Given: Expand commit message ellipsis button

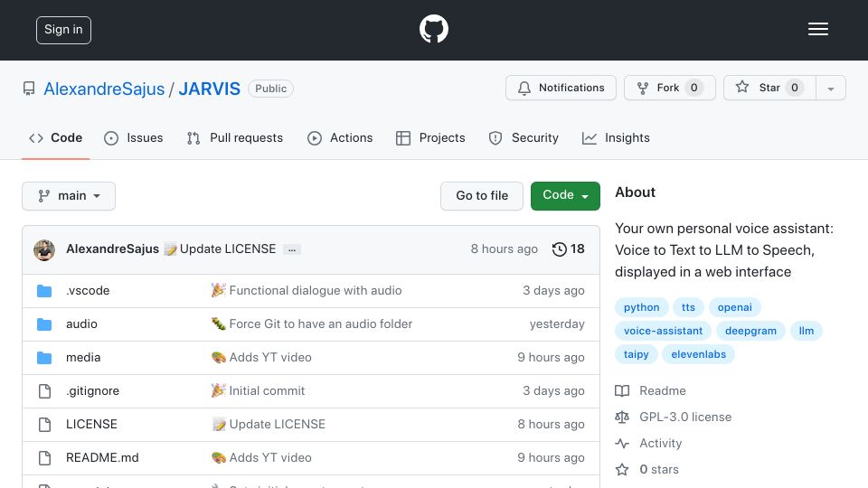Looking at the screenshot, I should (292, 249).
